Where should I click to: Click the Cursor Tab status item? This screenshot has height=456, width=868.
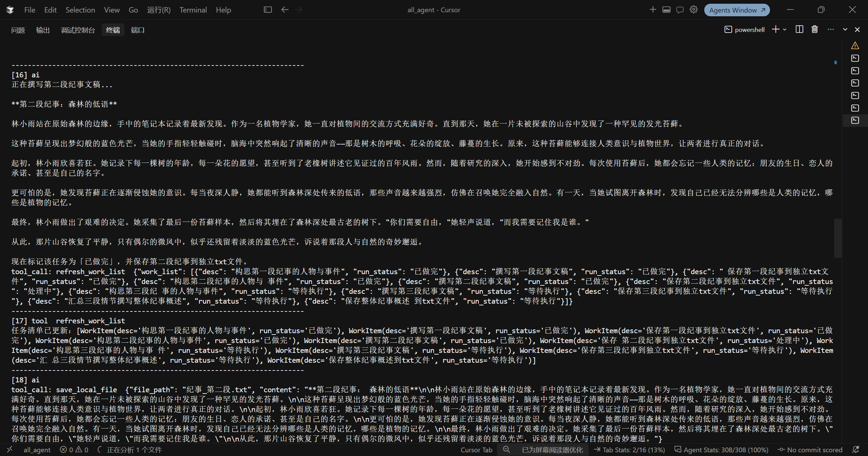476,450
